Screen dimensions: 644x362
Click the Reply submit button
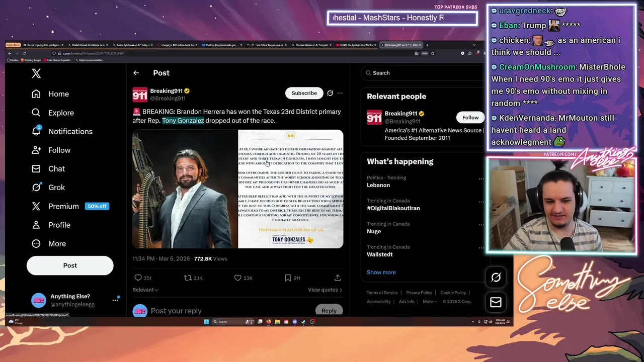pyautogui.click(x=329, y=310)
